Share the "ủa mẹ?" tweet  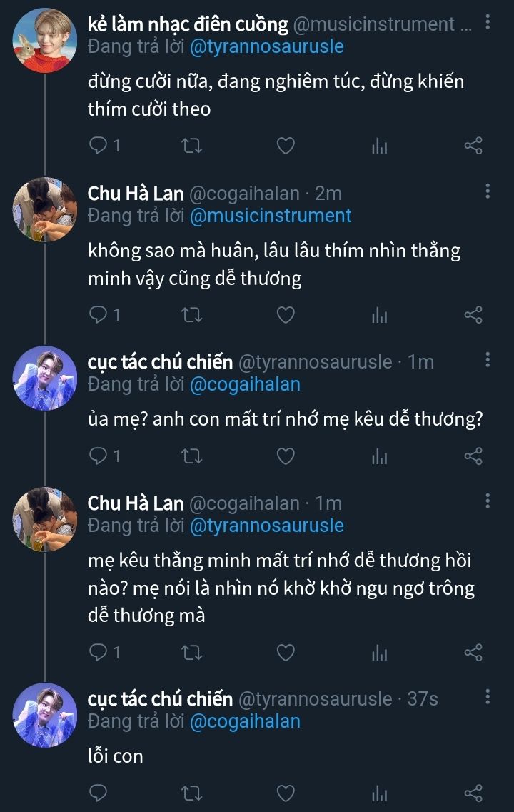pyautogui.click(x=473, y=456)
